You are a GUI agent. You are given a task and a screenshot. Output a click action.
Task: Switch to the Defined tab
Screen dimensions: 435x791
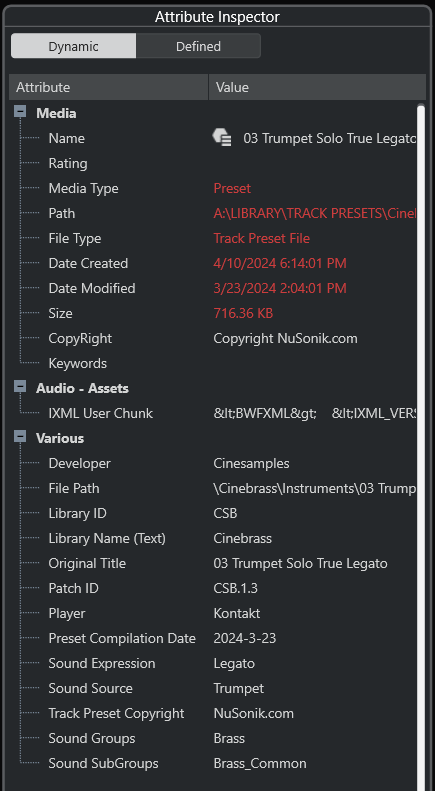198,46
